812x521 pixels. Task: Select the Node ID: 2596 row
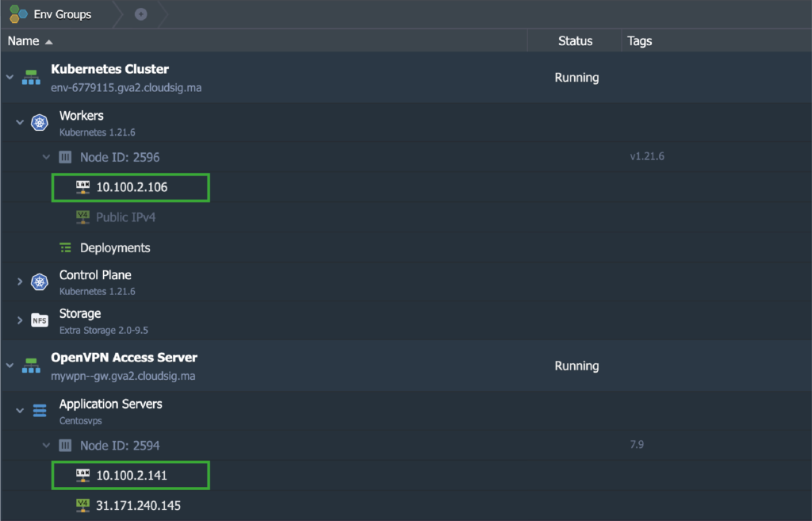coord(406,157)
